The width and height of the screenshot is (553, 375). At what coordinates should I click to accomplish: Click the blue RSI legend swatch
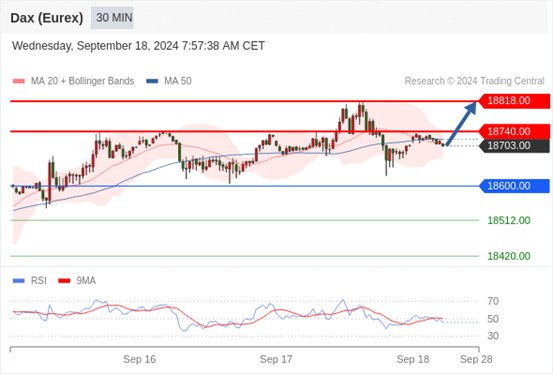(19, 281)
